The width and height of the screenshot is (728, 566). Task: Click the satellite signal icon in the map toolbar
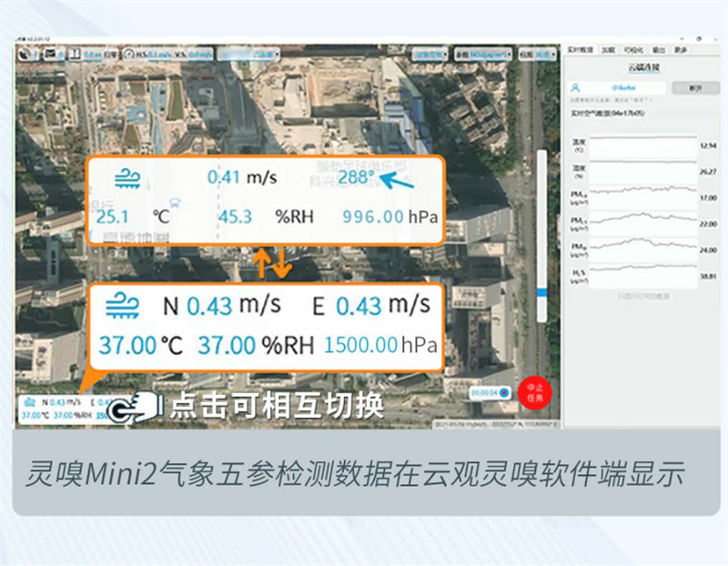point(25,55)
